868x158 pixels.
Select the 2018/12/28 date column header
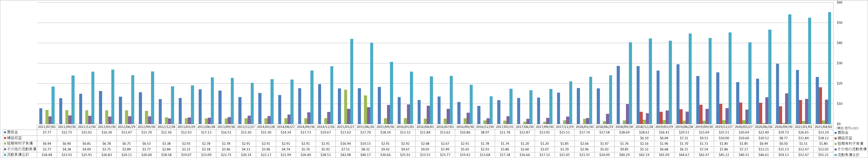[644, 127]
